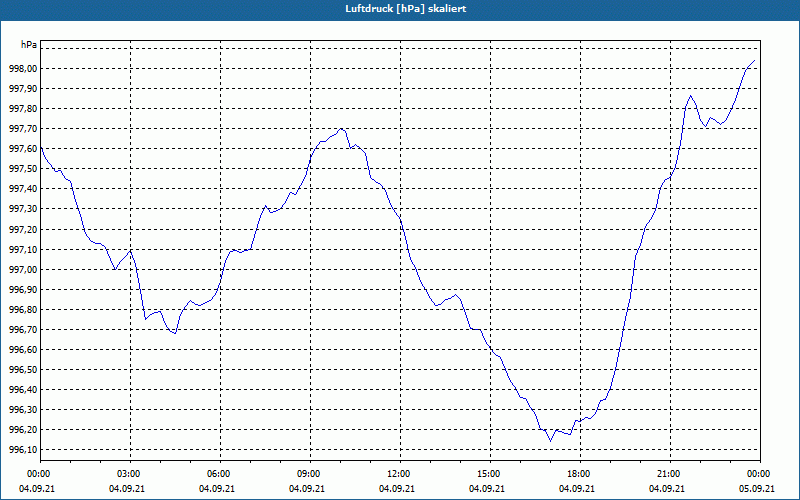Screen dimensions: 800x500
Task: Click the 12:00 time axis label
Action: [x=400, y=474]
